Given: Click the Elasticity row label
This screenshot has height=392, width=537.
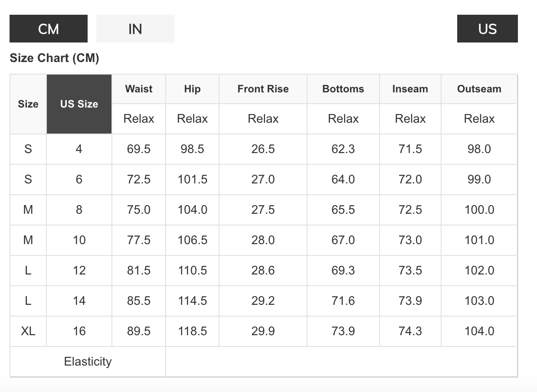Looking at the screenshot, I should (88, 362).
